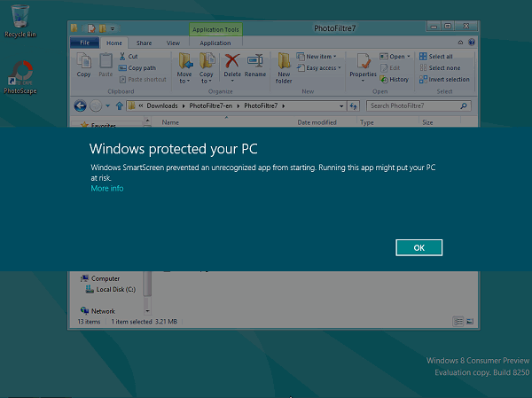532x398 pixels.
Task: Expand the address bar history dropdown
Action: [341, 106]
